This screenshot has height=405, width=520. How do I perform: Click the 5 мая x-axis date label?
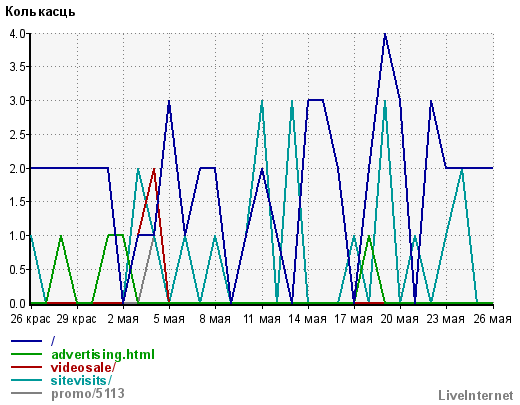[x=169, y=319]
